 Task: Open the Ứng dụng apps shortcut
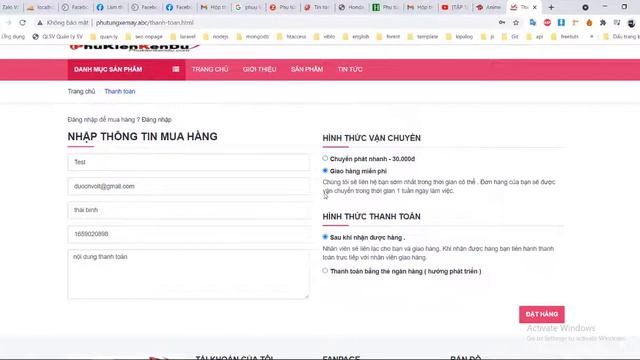(13, 37)
